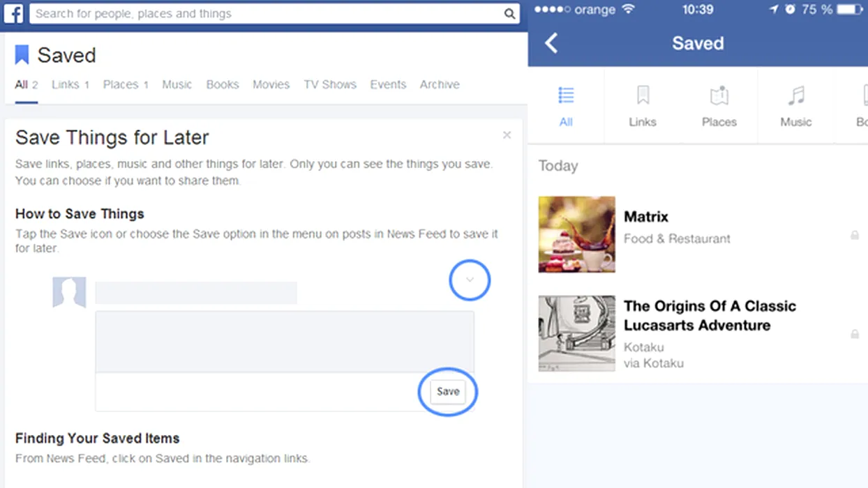This screenshot has width=868, height=488.
Task: Click the Facebook search input field
Action: 265,14
